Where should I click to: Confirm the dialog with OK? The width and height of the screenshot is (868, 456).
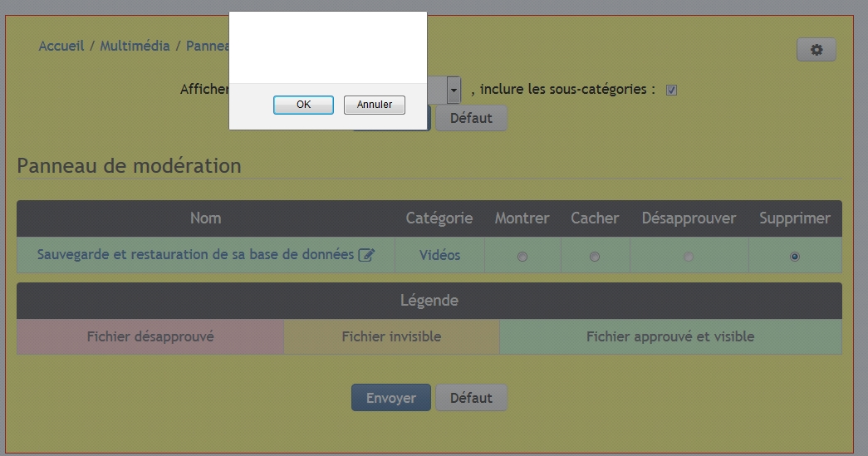click(303, 105)
